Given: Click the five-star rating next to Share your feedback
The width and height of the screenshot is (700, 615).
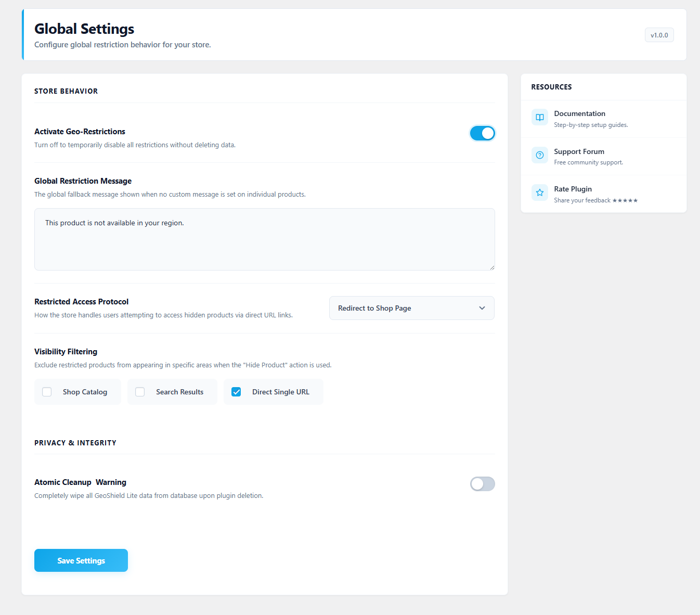Looking at the screenshot, I should (x=626, y=200).
